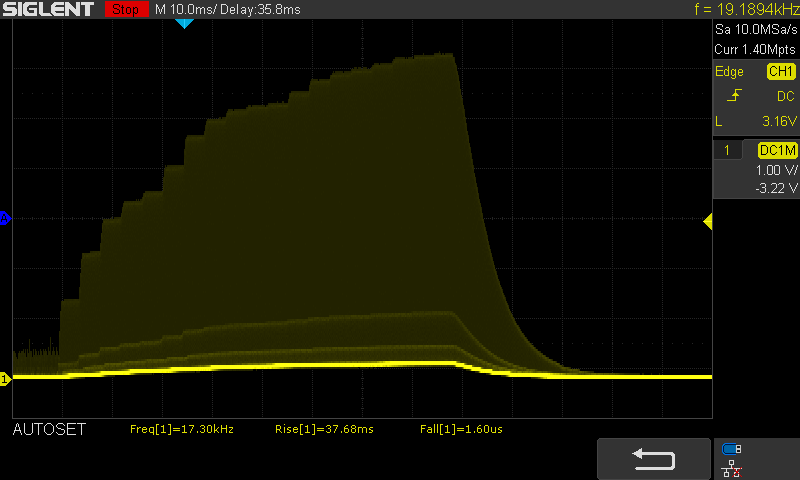800x480 pixels.
Task: Click the channel 1 number box
Action: [727, 150]
